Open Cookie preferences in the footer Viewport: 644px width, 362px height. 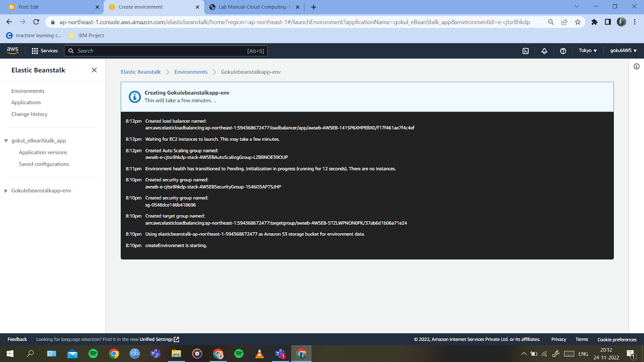pyautogui.click(x=617, y=339)
